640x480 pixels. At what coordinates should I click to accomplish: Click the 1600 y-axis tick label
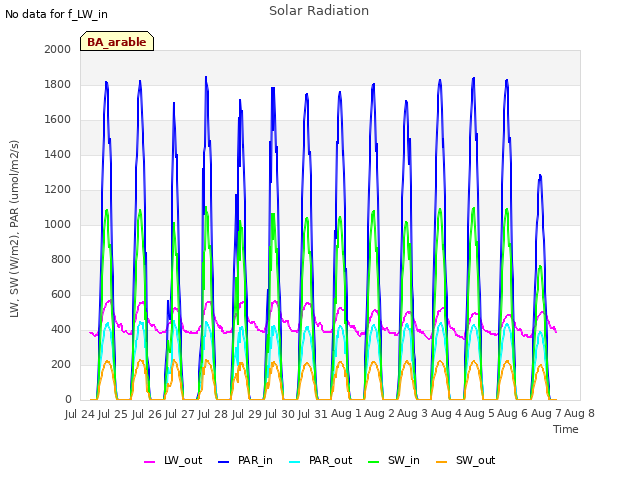(x=58, y=120)
